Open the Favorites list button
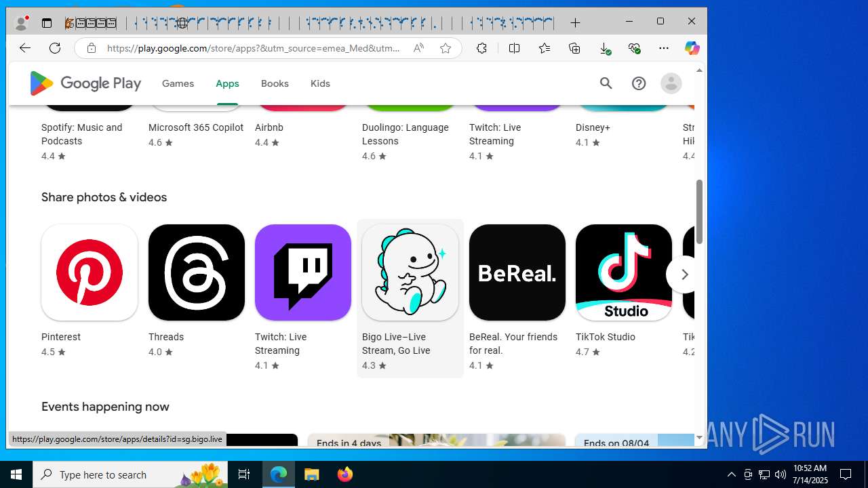 pos(545,48)
